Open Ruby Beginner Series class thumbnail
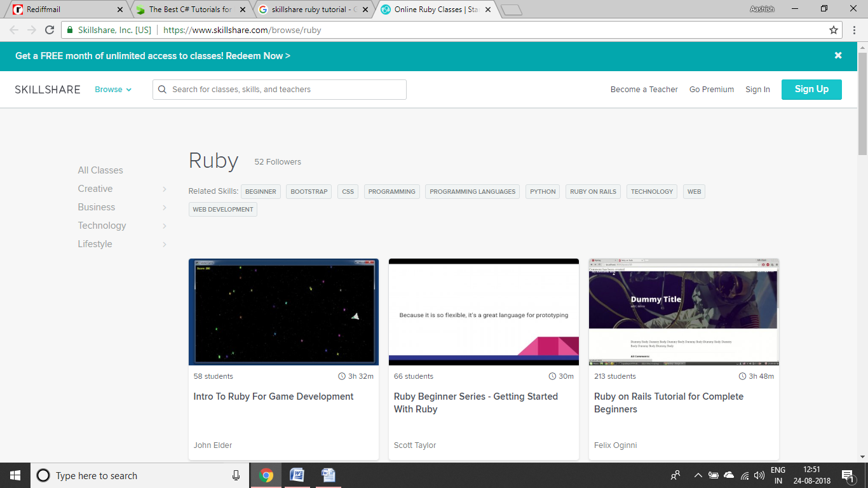The image size is (868, 488). [x=484, y=312]
